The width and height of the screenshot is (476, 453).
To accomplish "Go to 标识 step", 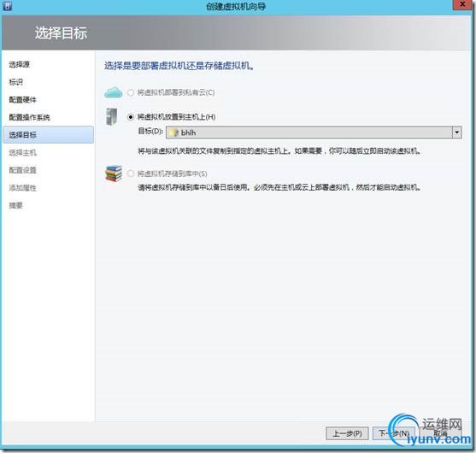I will [x=15, y=82].
